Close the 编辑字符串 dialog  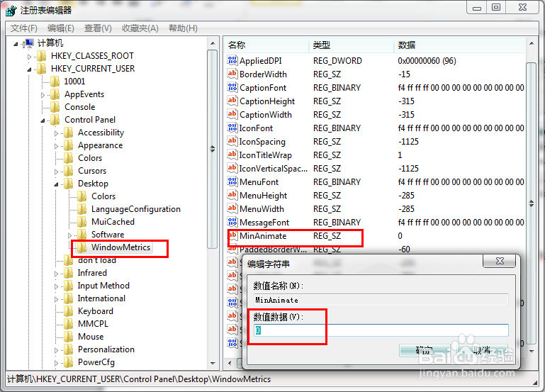coord(499,261)
